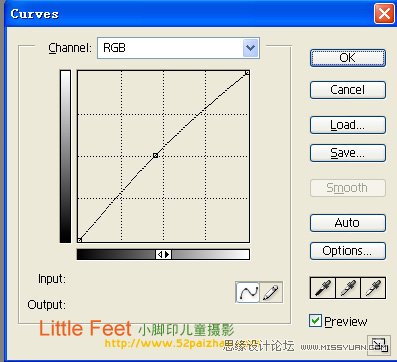Choose the pencil draw-curve tool

[271, 292]
